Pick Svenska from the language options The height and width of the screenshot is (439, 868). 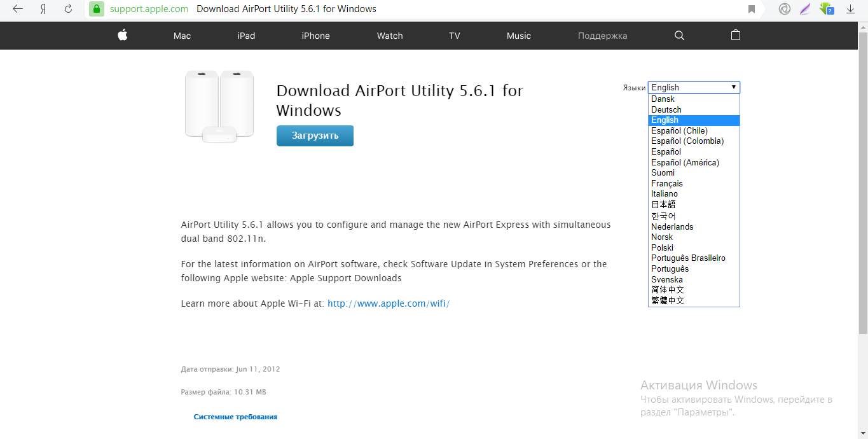(666, 279)
